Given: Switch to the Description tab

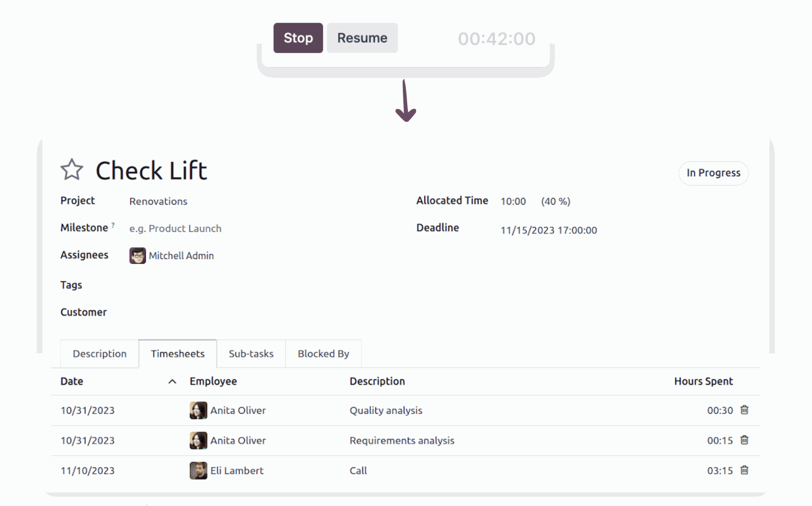Looking at the screenshot, I should tap(99, 354).
